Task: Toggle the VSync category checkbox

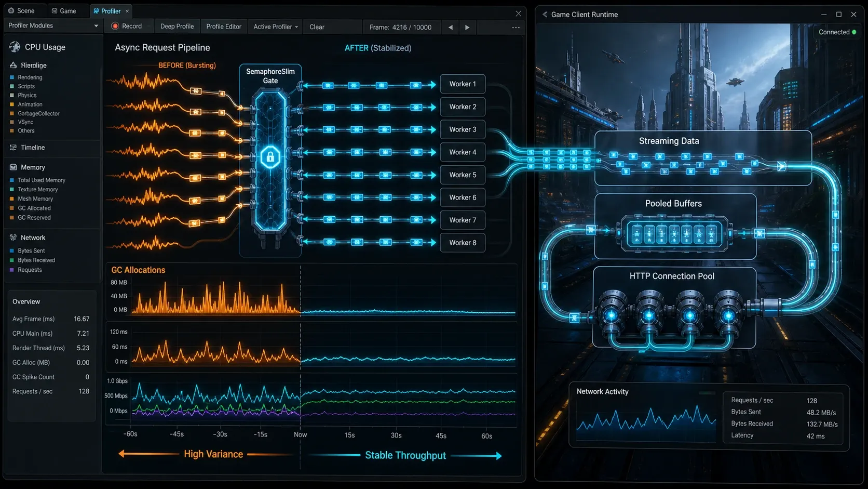Action: [12, 122]
